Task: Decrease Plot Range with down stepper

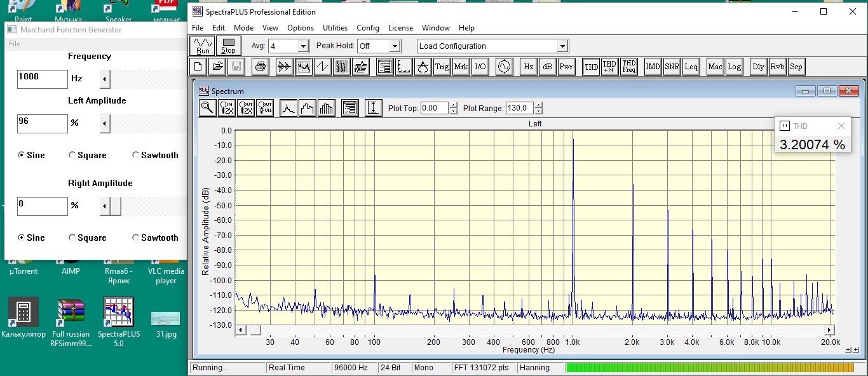Action: (539, 111)
